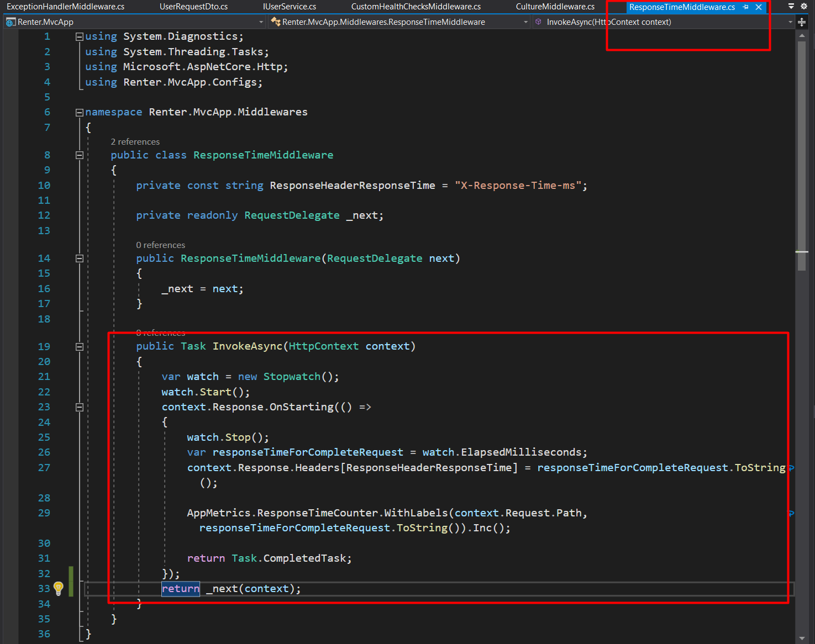Image resolution: width=815 pixels, height=644 pixels.
Task: Open the document tab settings gear
Action: point(804,7)
